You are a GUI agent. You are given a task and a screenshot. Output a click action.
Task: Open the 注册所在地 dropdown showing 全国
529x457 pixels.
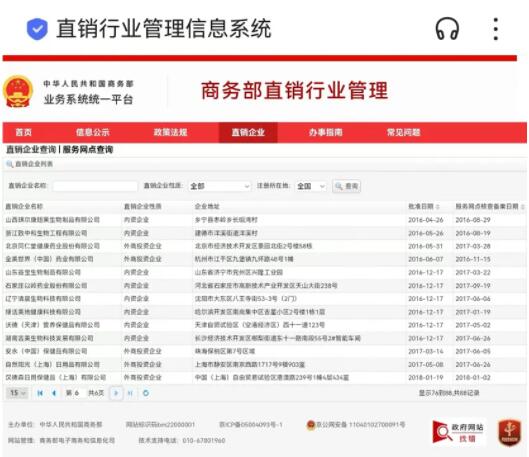311,186
